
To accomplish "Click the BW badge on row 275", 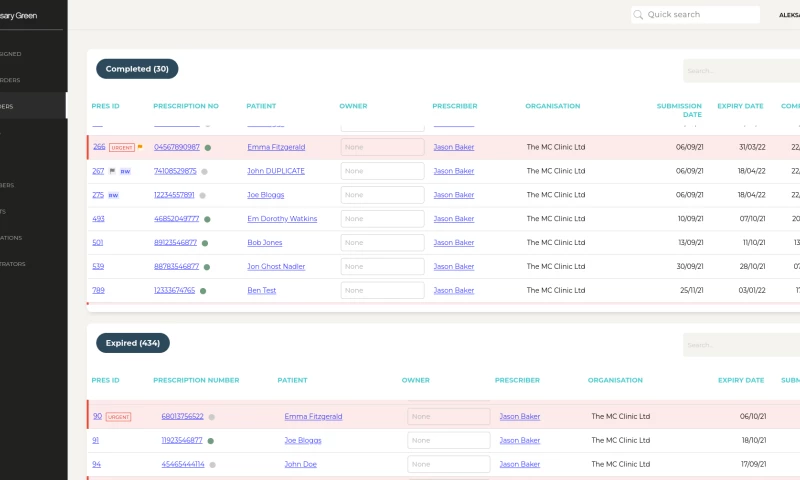I will coord(113,195).
